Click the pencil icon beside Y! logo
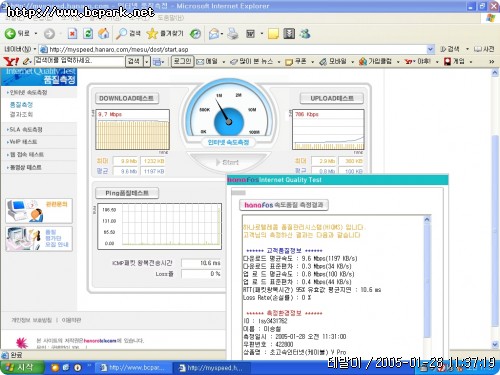The image size is (500, 375). [27, 62]
